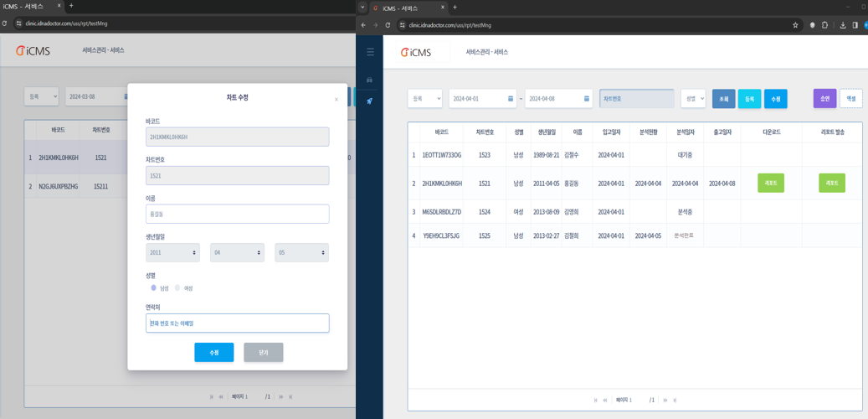Click the rocket icon in the sidebar

click(x=370, y=101)
